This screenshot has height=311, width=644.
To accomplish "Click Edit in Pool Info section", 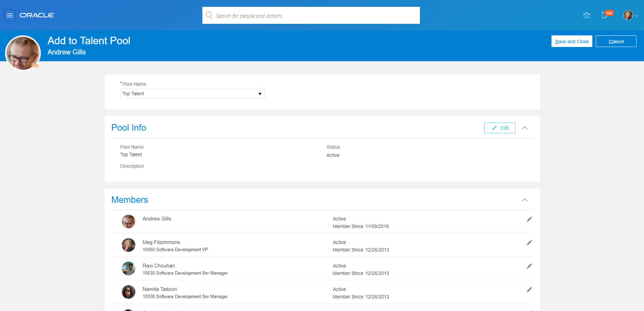I will [499, 128].
